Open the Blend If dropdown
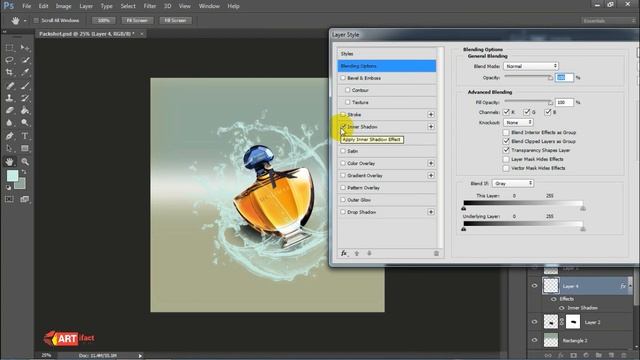 click(x=513, y=184)
